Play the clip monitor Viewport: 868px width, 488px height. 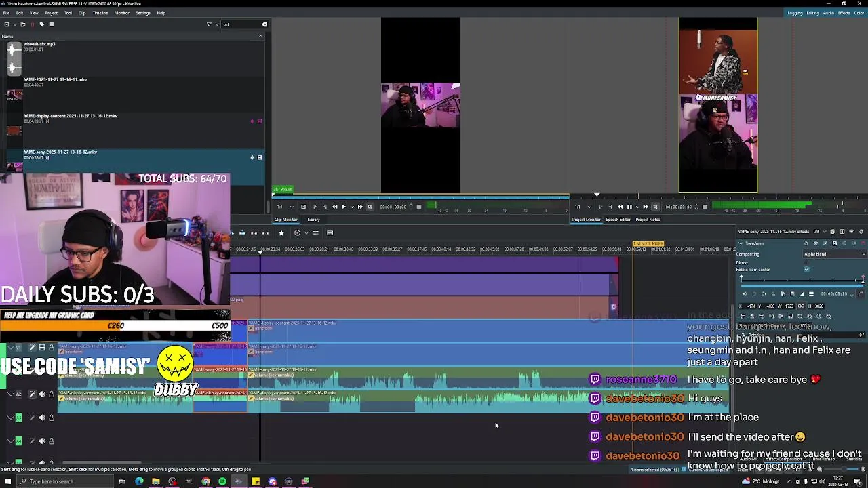(343, 207)
